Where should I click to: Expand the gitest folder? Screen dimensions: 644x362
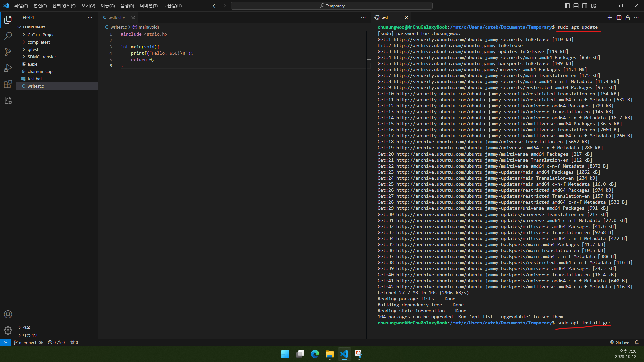point(57,49)
